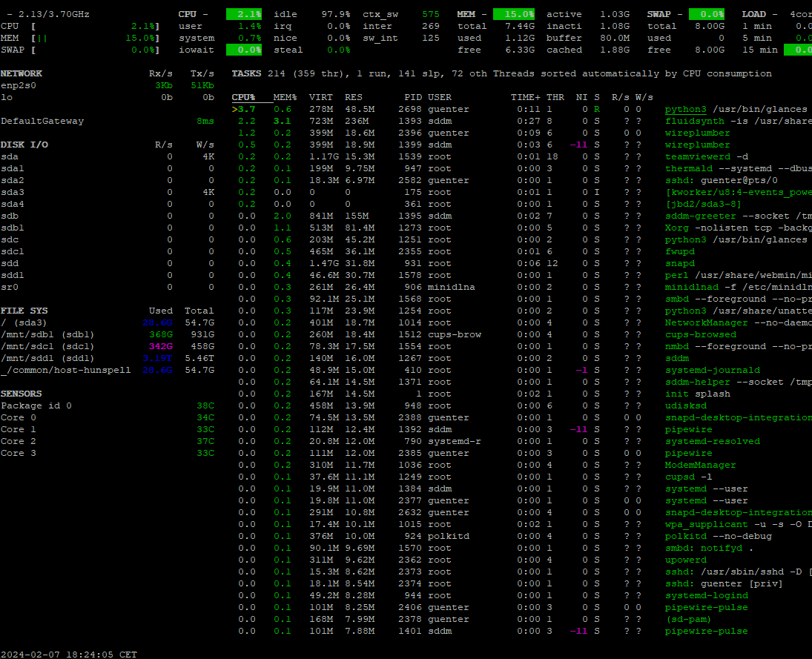Viewport: 812px width, 659px height.
Task: Click the fluidsynth process name
Action: tap(694, 121)
